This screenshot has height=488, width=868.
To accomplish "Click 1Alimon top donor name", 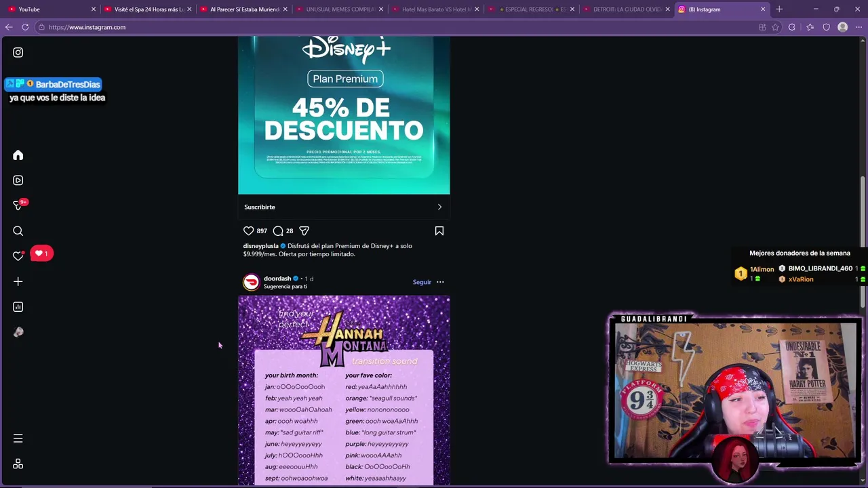I will point(762,269).
